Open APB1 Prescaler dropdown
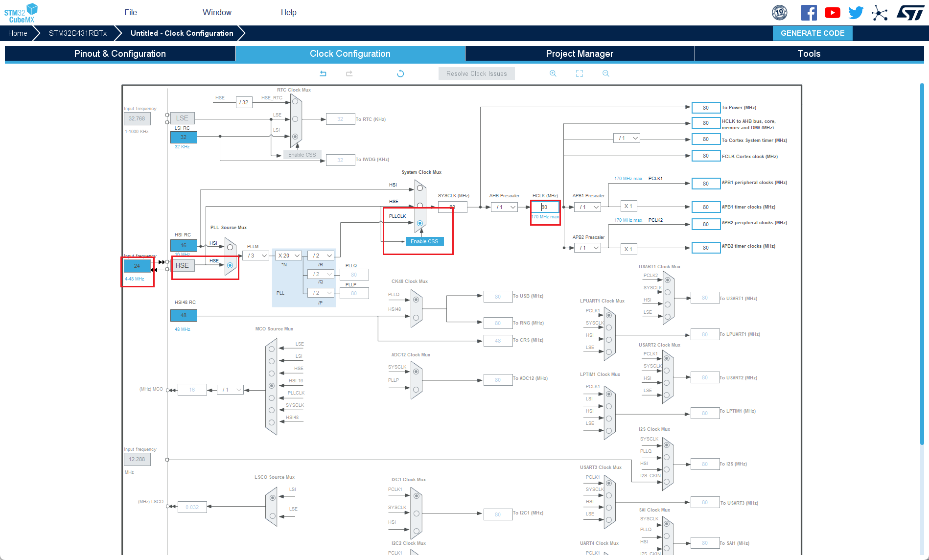Screen dimensions: 929x560 [587, 207]
